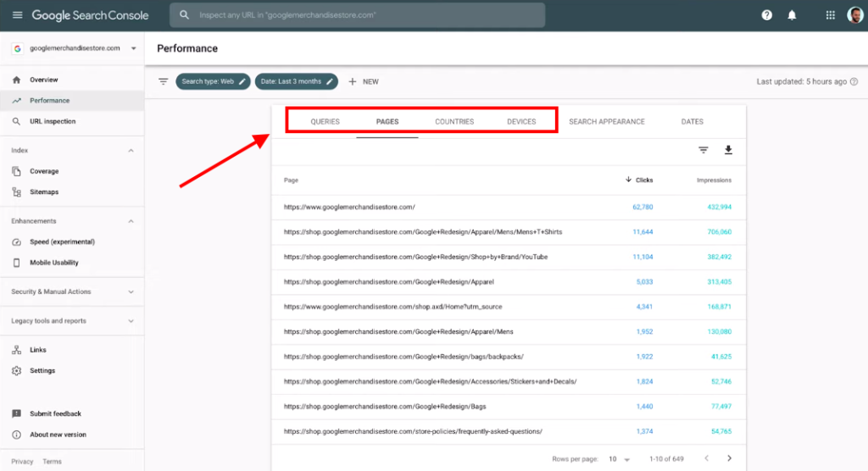Expand Security & Manual Actions section
The width and height of the screenshot is (868, 471).
pos(131,291)
